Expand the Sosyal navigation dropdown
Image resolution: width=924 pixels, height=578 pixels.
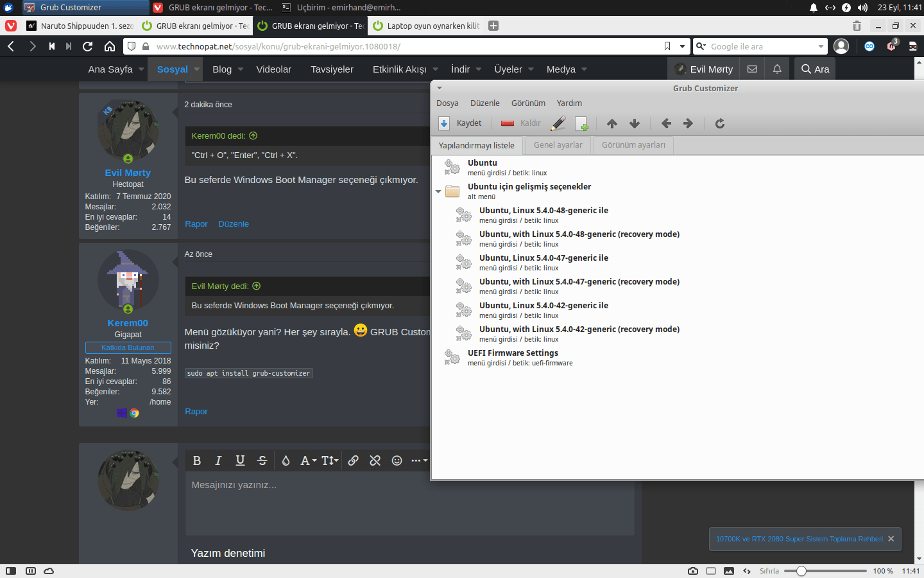(x=197, y=69)
